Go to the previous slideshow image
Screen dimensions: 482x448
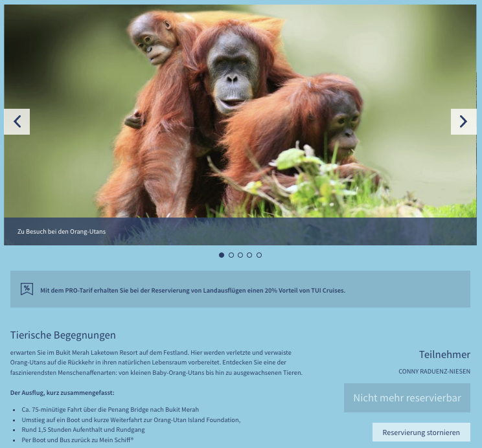(17, 121)
